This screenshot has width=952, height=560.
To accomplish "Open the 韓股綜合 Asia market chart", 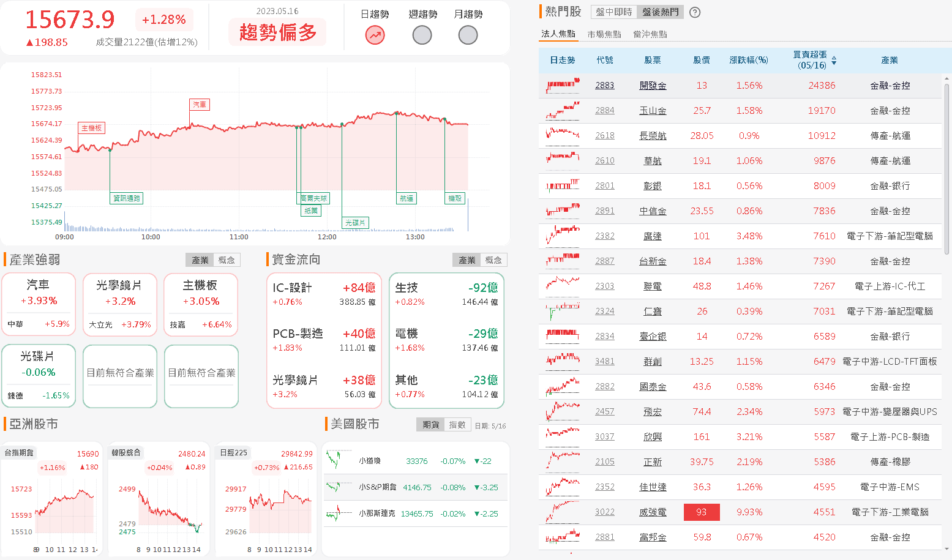I will point(159,499).
